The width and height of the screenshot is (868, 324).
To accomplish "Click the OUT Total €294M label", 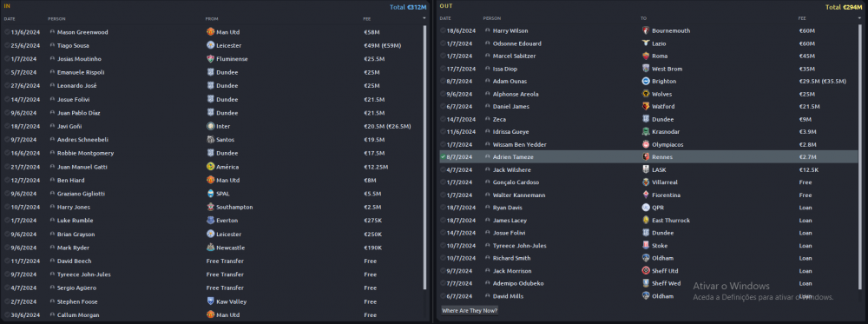I will pyautogui.click(x=845, y=7).
